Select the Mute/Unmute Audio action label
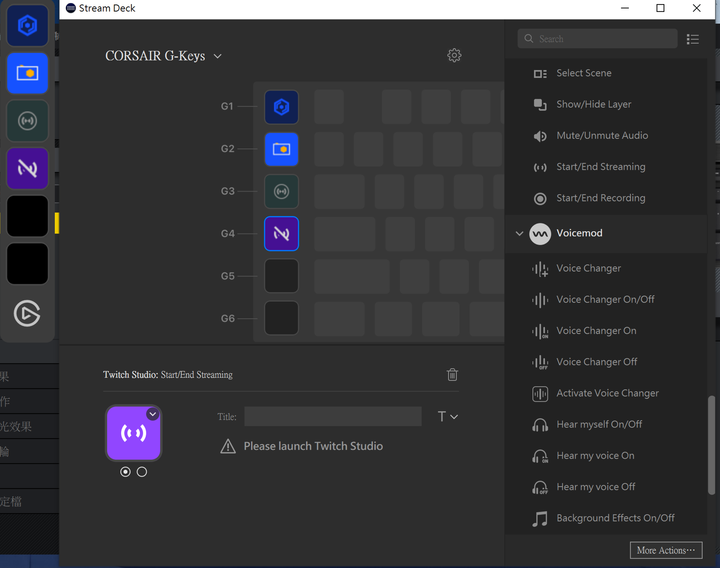Viewport: 720px width, 568px height. coord(602,135)
